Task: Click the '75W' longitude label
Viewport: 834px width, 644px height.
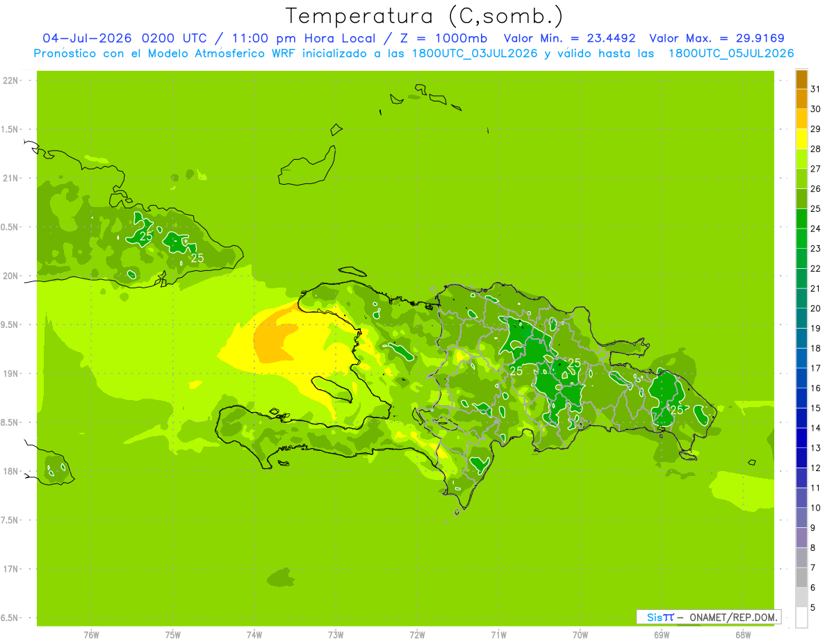Action: point(173,635)
